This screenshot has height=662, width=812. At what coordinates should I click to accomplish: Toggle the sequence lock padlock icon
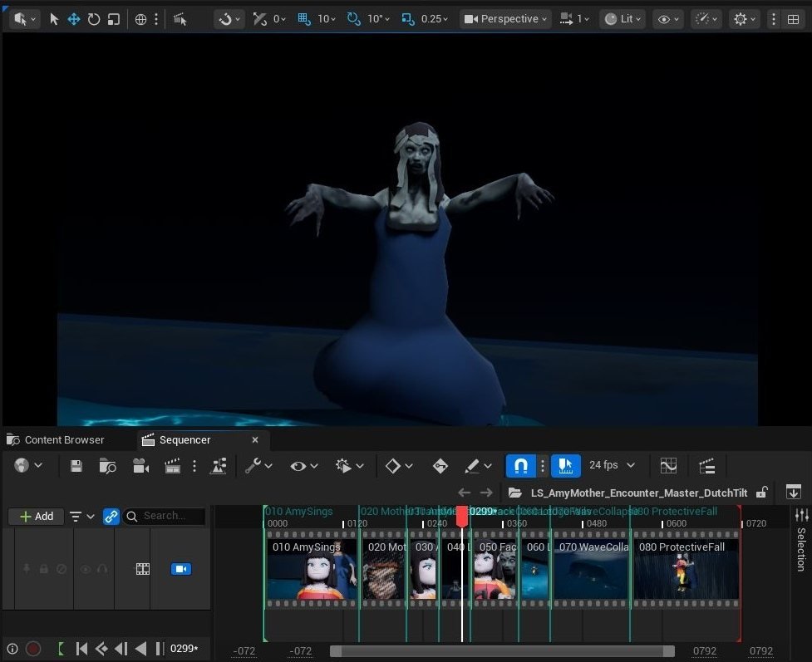click(761, 493)
